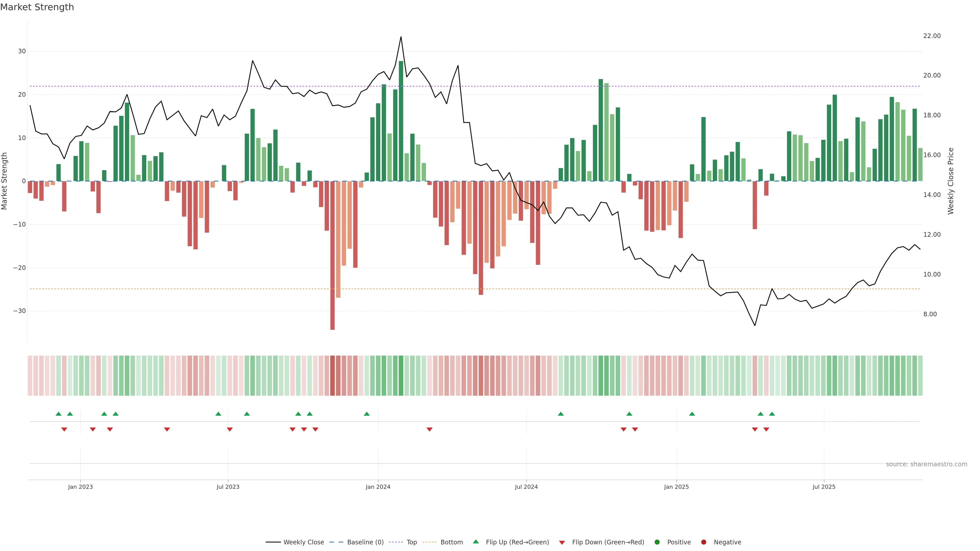Click the Market Strength chart title
Viewport: 980px width, 551px height.
coord(37,7)
